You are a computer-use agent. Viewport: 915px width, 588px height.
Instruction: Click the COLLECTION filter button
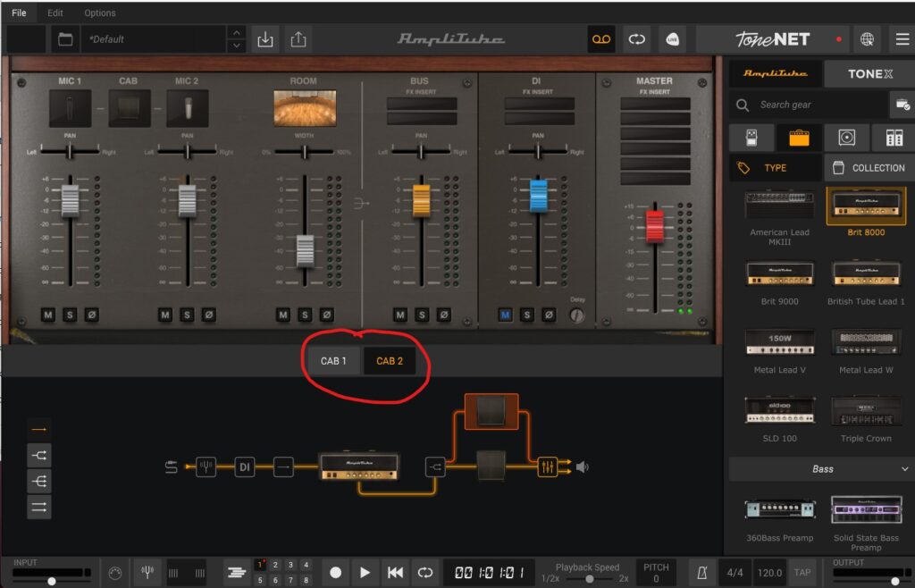(867, 167)
